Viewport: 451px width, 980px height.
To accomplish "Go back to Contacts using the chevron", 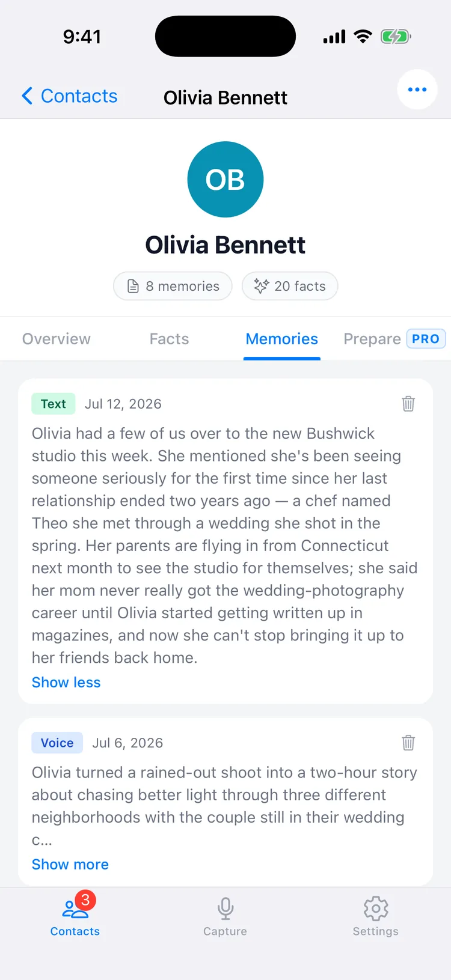I will [x=27, y=96].
